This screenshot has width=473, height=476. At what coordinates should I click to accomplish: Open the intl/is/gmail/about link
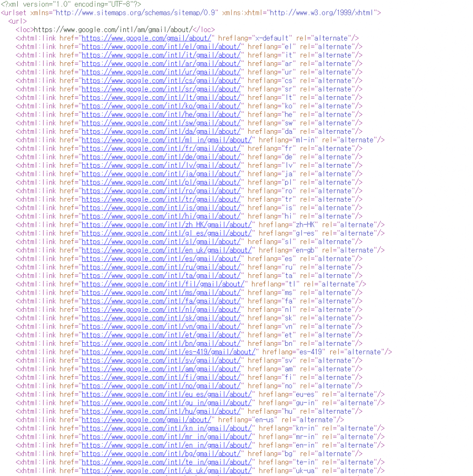point(161,208)
